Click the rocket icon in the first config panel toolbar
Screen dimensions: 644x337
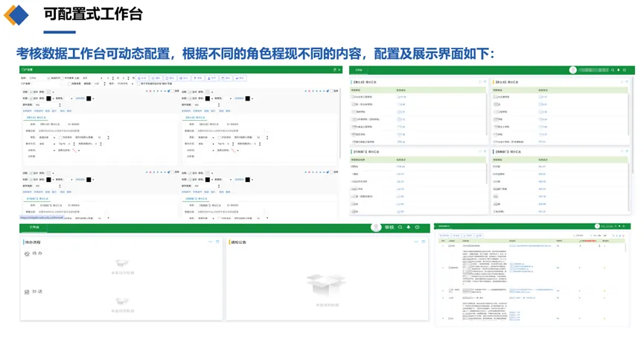(169, 91)
